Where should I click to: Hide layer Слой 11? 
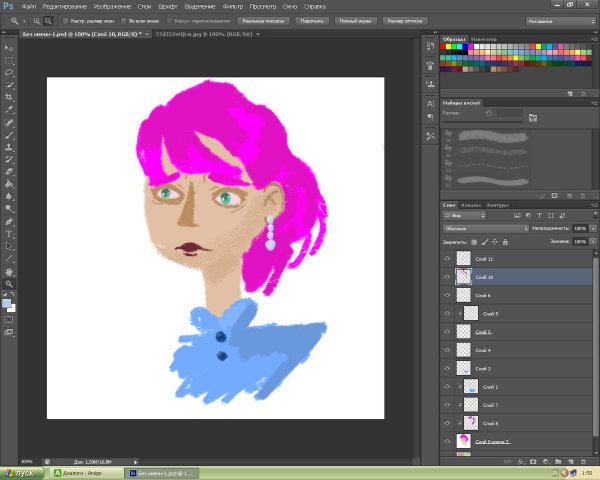tap(447, 259)
